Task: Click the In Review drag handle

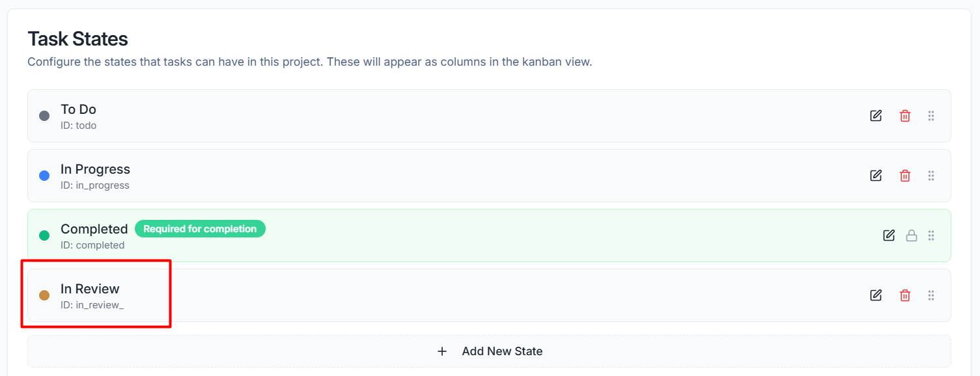Action: (931, 295)
